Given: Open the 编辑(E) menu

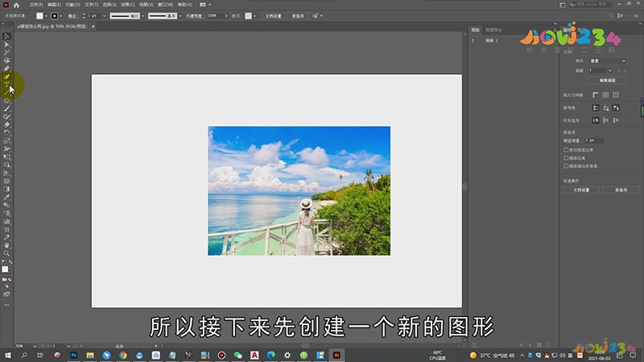Looking at the screenshot, I should 54,5.
